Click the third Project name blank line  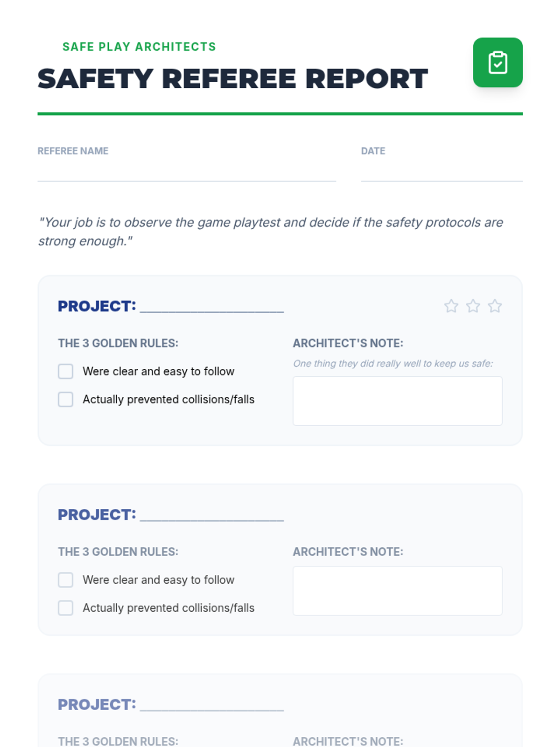pos(212,705)
